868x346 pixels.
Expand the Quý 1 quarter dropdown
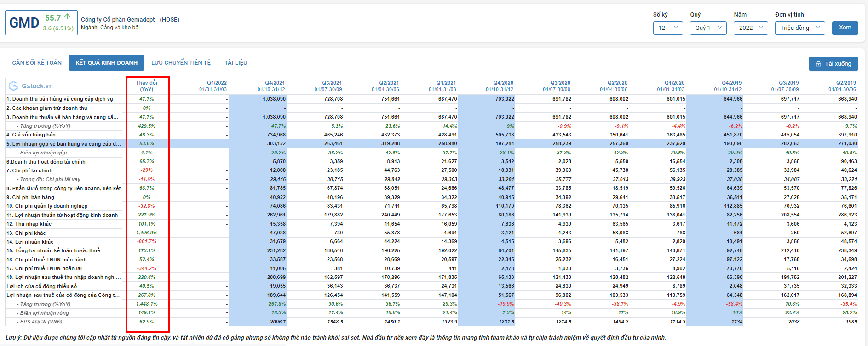708,28
